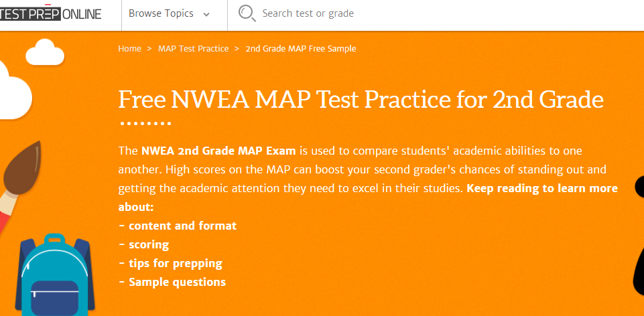Go to the 'Sample questions' item
Screen dimensions: 644x316
[177, 282]
